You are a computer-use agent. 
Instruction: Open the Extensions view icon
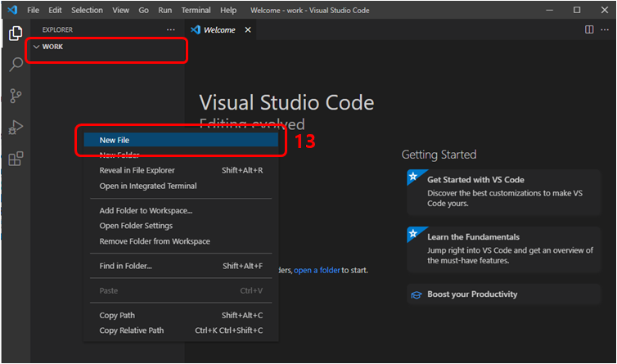pyautogui.click(x=16, y=159)
